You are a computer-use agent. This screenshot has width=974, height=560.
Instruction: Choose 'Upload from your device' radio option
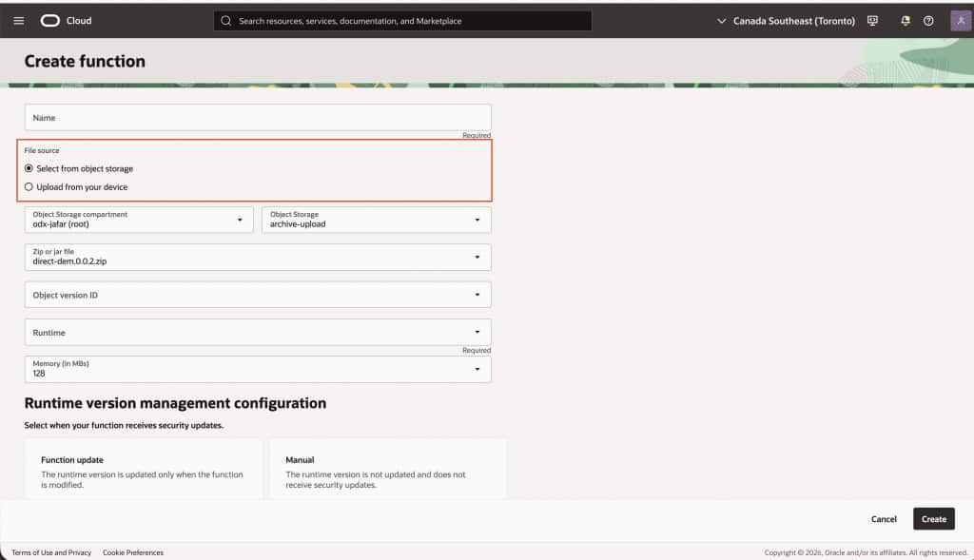tap(76, 187)
